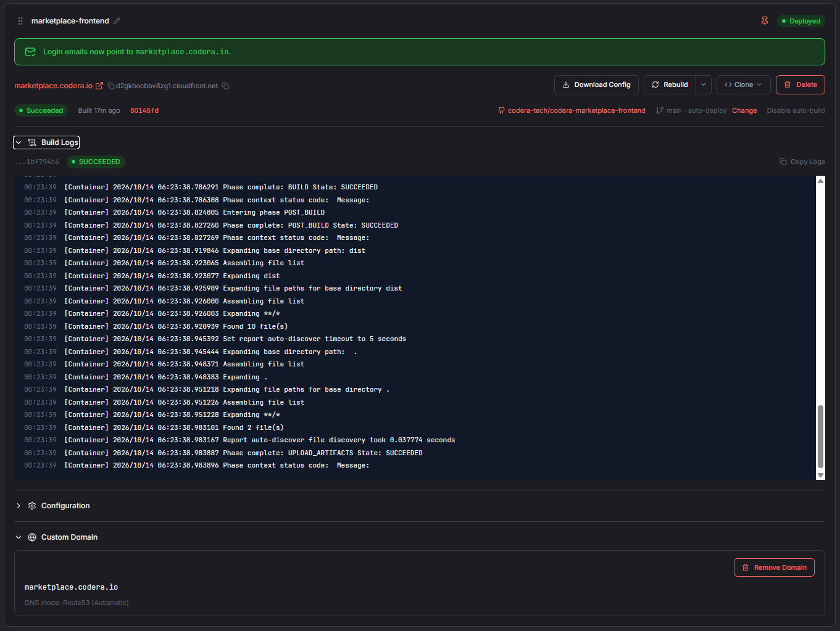Click the SUCCEEDED badge beside ...1bf794c6
The width and height of the screenshot is (840, 631).
tap(96, 162)
